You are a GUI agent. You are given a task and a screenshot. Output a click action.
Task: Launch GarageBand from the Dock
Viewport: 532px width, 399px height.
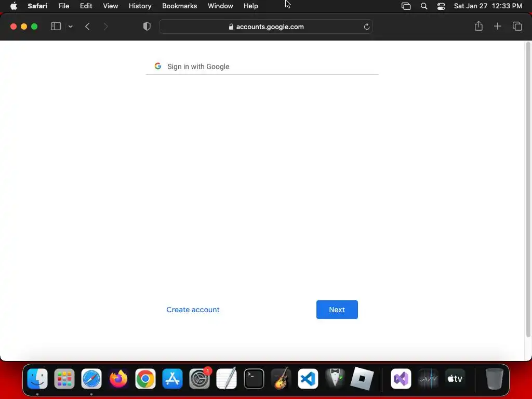(281, 378)
